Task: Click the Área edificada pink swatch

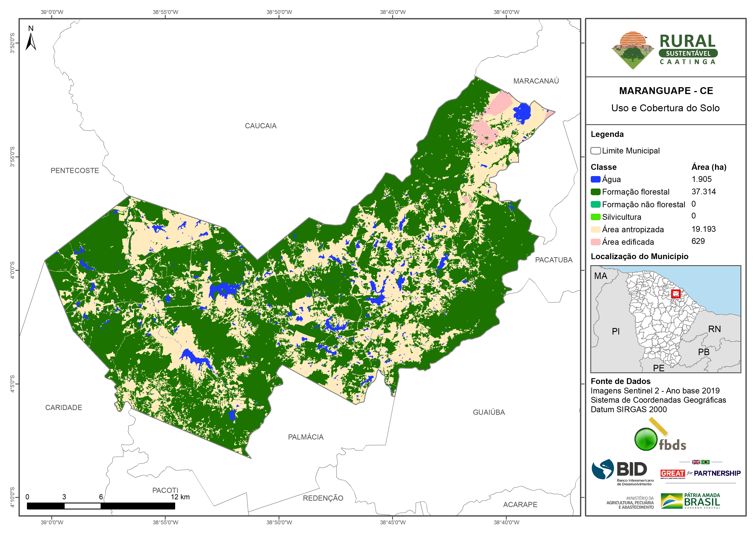Action: 595,242
